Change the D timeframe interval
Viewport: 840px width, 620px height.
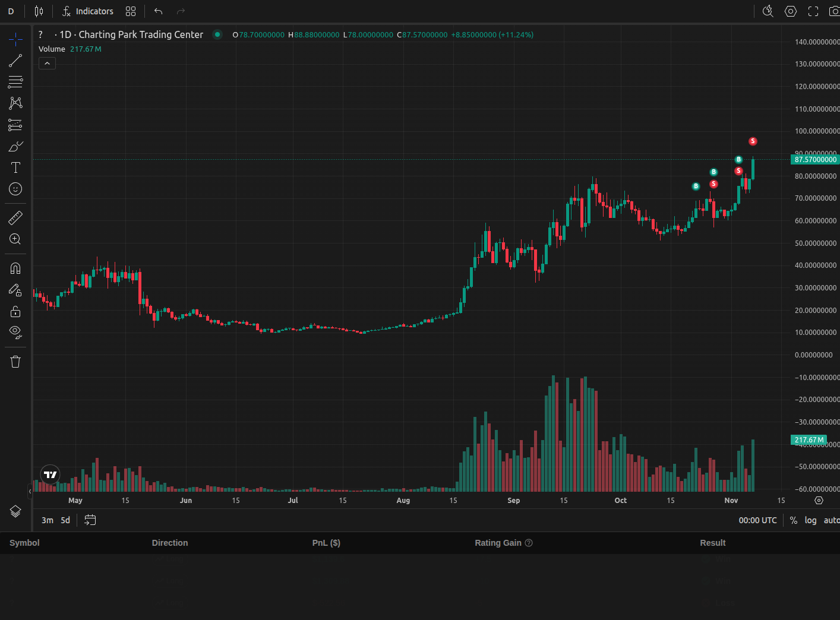tap(11, 11)
